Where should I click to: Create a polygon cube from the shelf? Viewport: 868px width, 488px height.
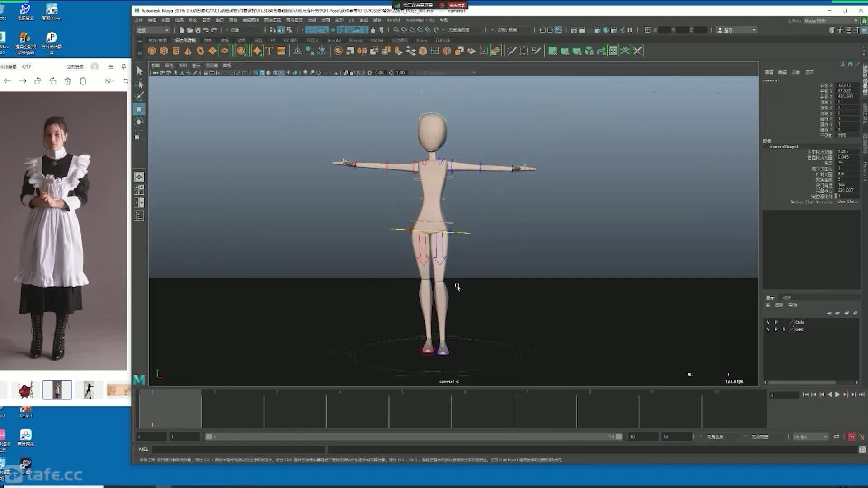(x=164, y=51)
